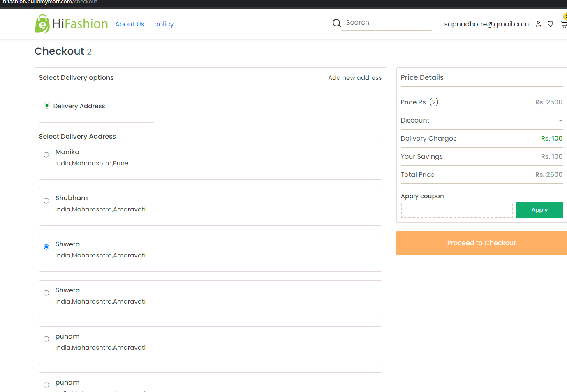The width and height of the screenshot is (567, 392).
Task: Click the Apply coupon input field
Action: (457, 210)
